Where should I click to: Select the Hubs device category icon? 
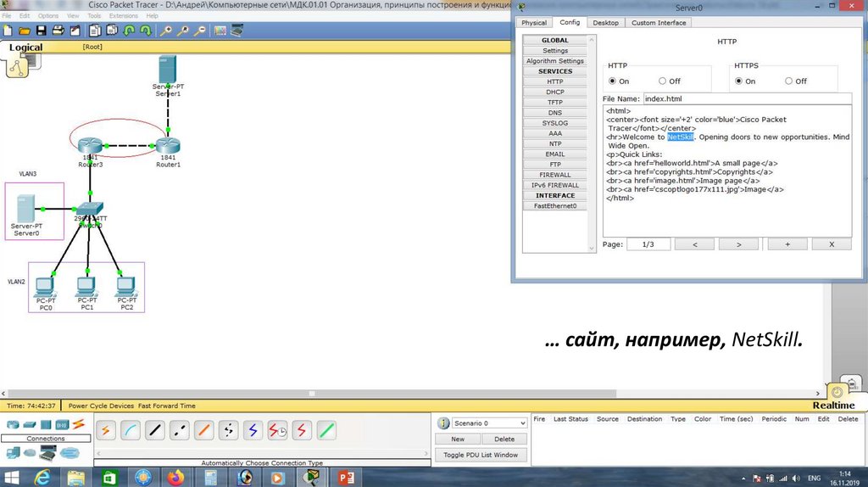pyautogui.click(x=46, y=425)
